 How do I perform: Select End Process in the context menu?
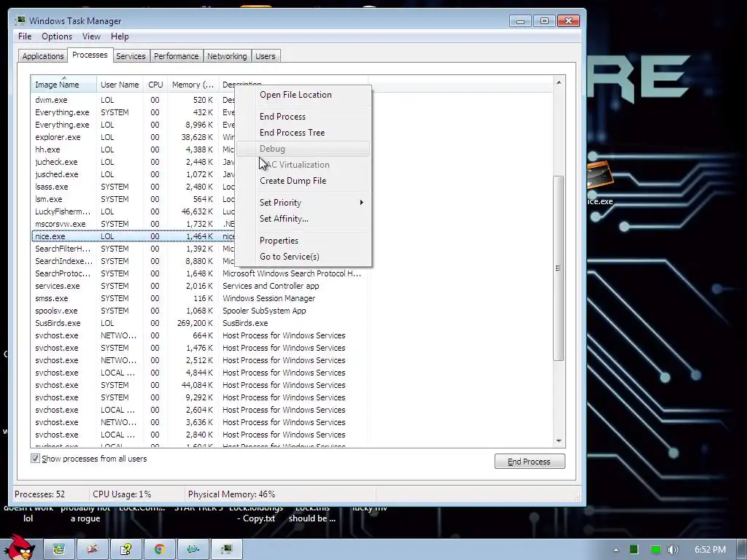[x=282, y=116]
